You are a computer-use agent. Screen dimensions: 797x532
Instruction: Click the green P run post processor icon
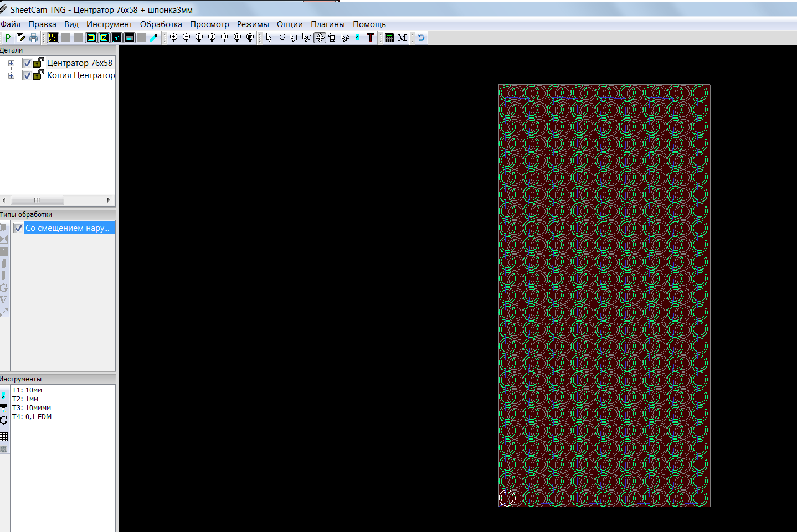coord(8,38)
